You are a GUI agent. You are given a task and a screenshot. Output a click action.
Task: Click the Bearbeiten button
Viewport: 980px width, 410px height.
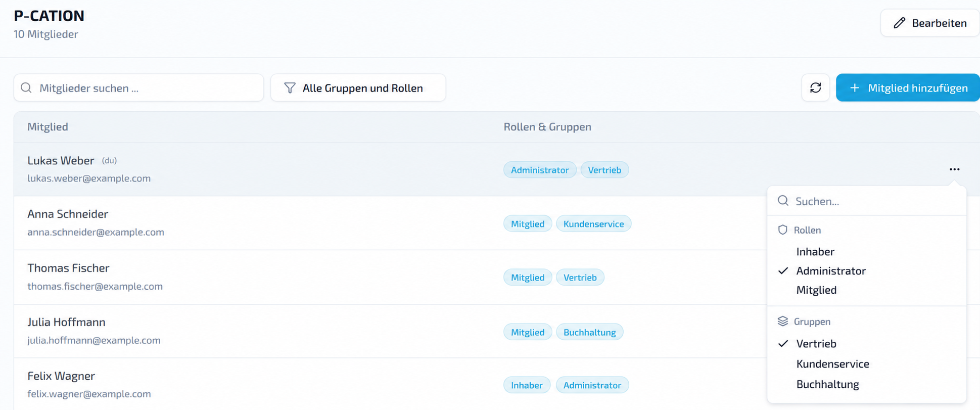click(930, 23)
